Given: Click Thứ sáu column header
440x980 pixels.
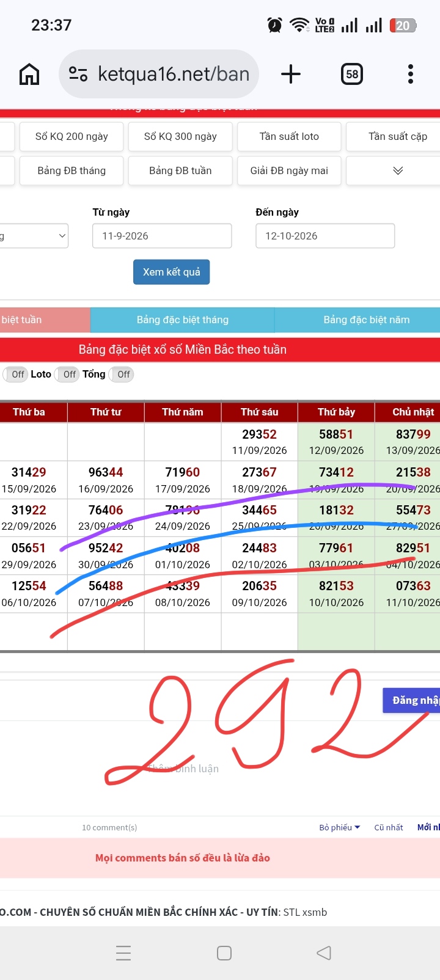Looking at the screenshot, I should click(260, 412).
